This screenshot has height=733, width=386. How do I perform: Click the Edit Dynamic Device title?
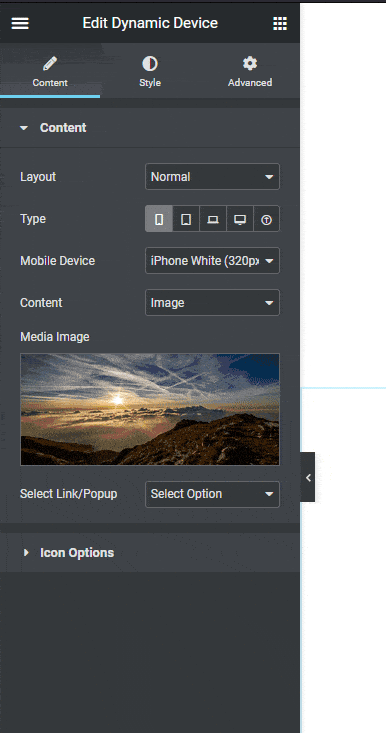150,23
